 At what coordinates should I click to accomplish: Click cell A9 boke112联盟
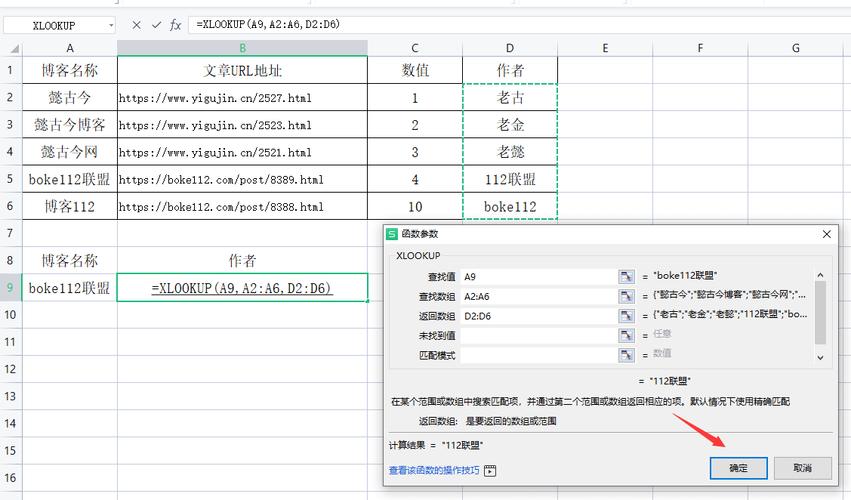click(70, 287)
